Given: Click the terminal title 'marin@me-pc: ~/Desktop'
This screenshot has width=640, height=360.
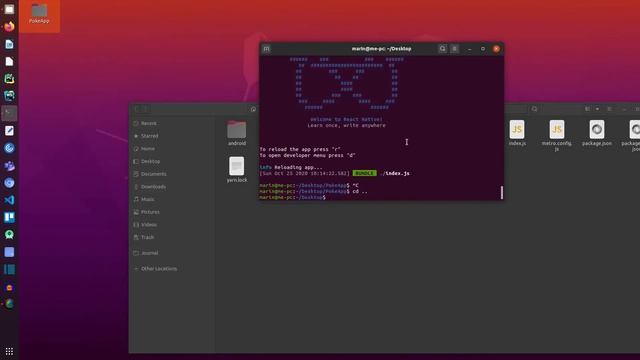Looking at the screenshot, I should click(x=381, y=49).
